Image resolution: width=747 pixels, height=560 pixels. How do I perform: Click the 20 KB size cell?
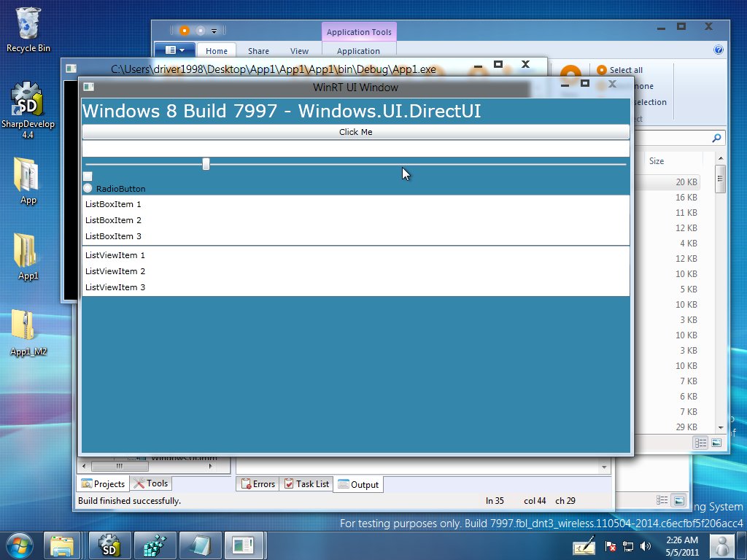pos(686,182)
